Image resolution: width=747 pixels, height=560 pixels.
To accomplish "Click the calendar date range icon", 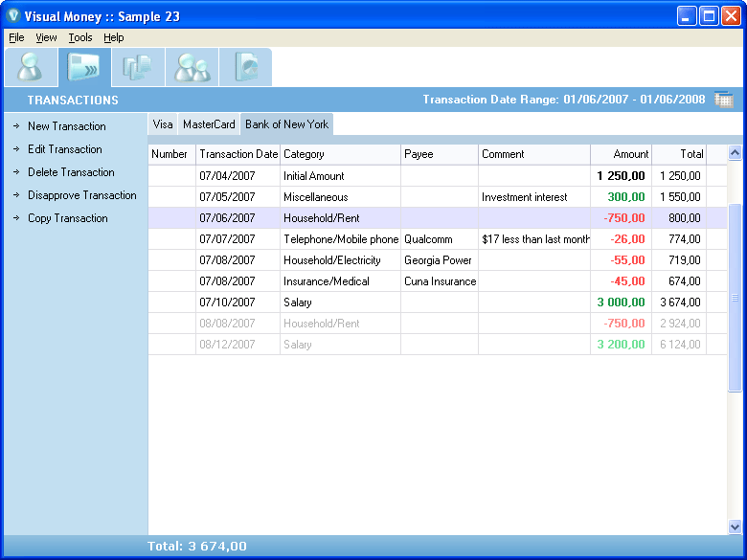I will 723,100.
